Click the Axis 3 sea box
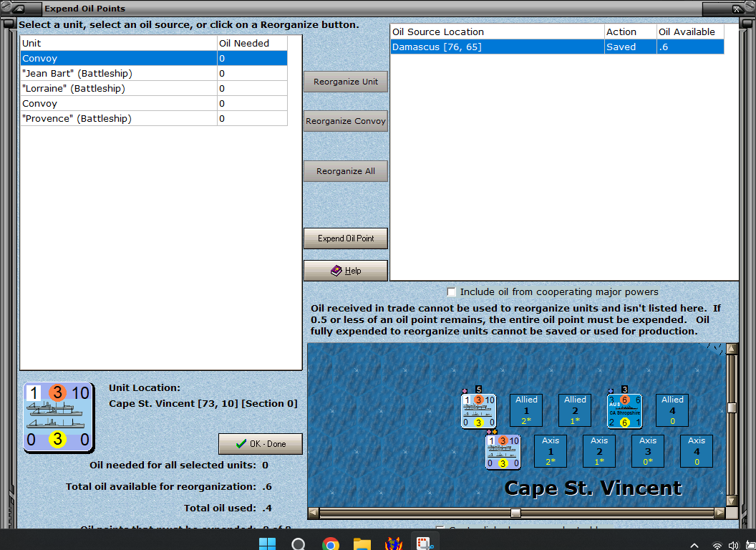756x550 pixels. point(648,451)
